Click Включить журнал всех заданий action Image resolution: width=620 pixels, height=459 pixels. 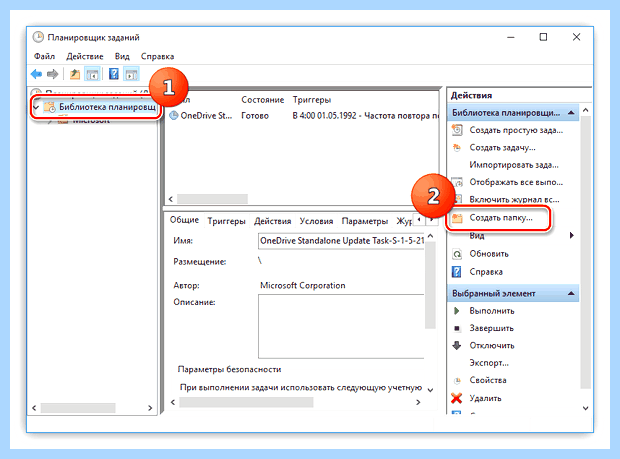514,200
